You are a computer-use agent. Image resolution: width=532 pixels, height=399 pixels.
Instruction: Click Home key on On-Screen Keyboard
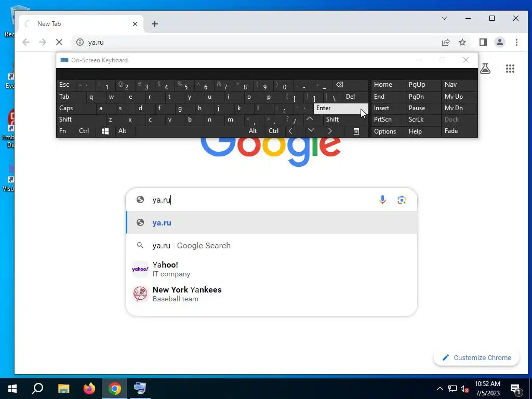click(389, 85)
